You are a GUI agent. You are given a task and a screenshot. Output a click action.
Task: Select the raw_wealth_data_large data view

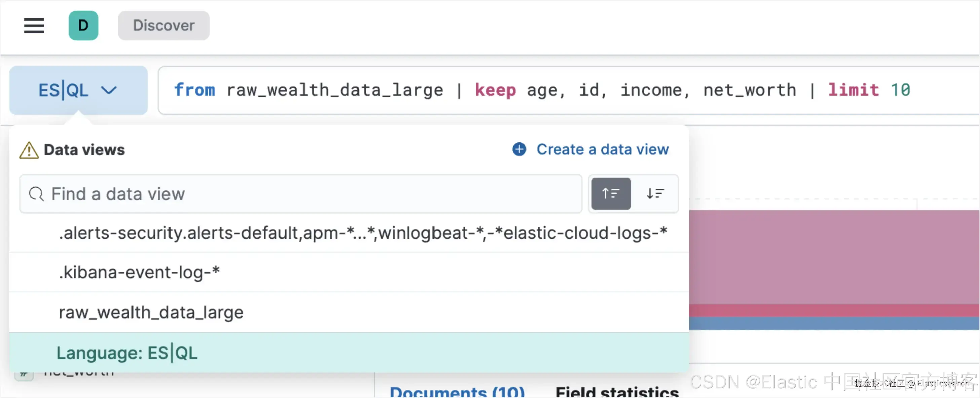pos(151,312)
